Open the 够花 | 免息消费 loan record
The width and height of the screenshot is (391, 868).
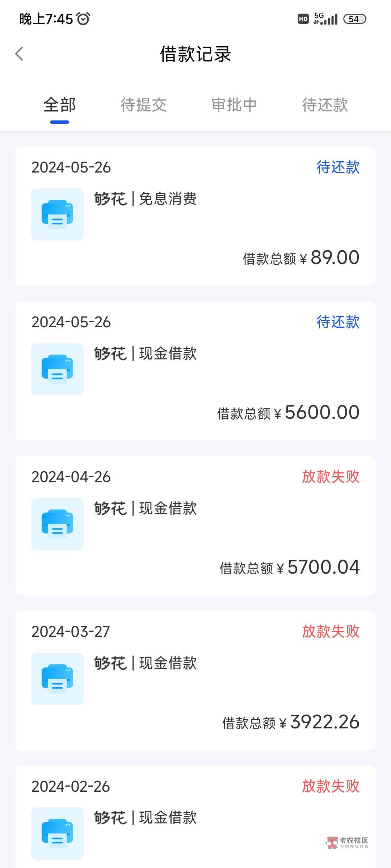145,199
